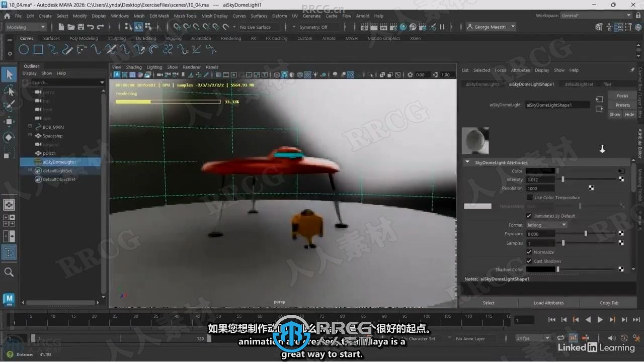Image resolution: width=644 pixels, height=362 pixels.
Task: Click the Color map checker button
Action: coord(621,171)
